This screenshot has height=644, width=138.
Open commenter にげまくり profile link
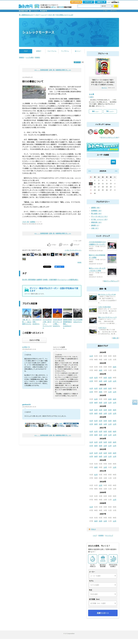[x=26, y=347]
